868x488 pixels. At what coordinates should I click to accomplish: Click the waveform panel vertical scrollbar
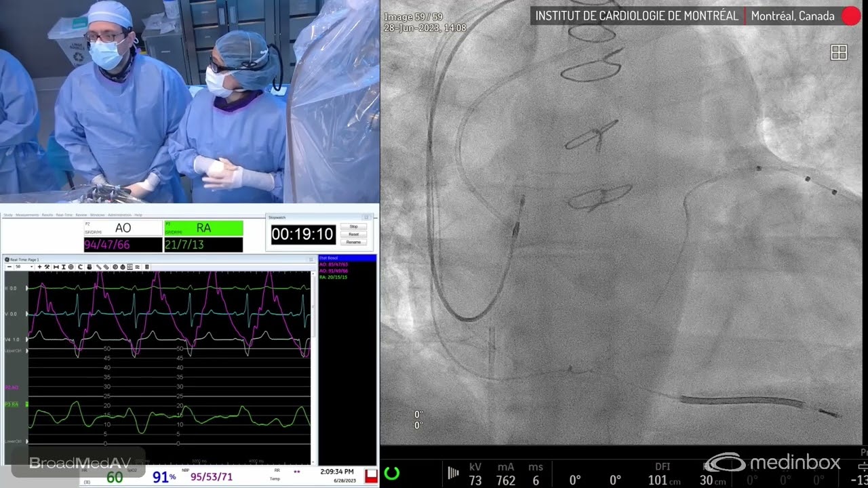pos(313,366)
